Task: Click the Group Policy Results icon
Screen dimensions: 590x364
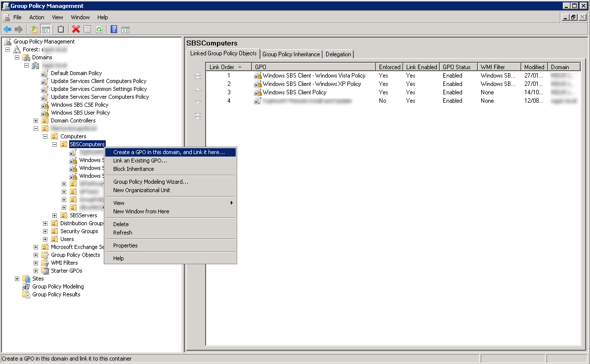Action: (x=26, y=294)
